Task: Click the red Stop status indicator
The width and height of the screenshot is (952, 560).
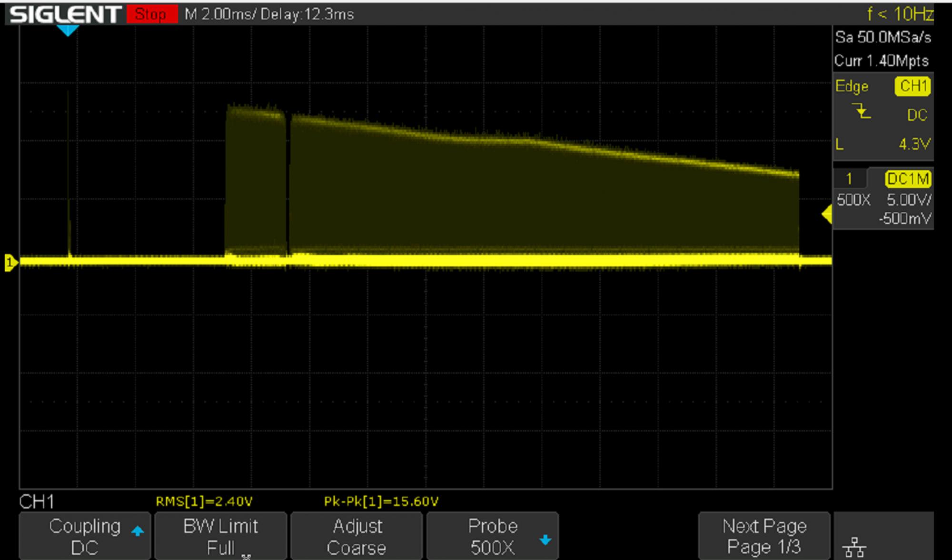Action: coord(151,14)
